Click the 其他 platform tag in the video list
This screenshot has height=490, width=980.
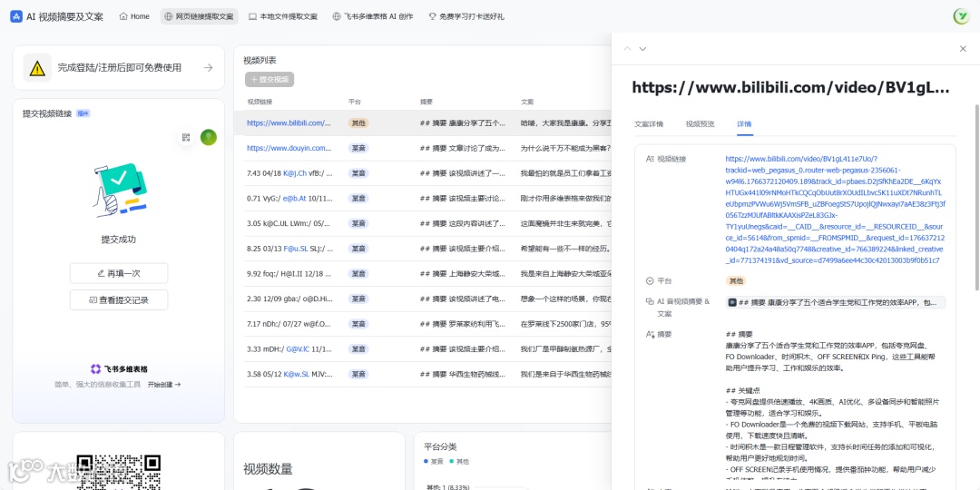click(x=358, y=123)
